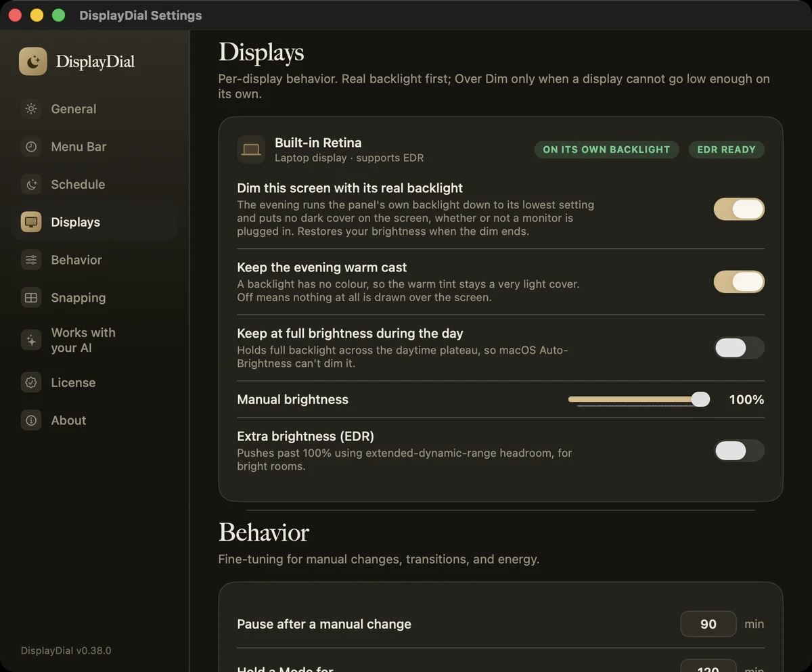The width and height of the screenshot is (812, 672).
Task: Turn off Keep the evening warm cast
Action: coord(739,282)
